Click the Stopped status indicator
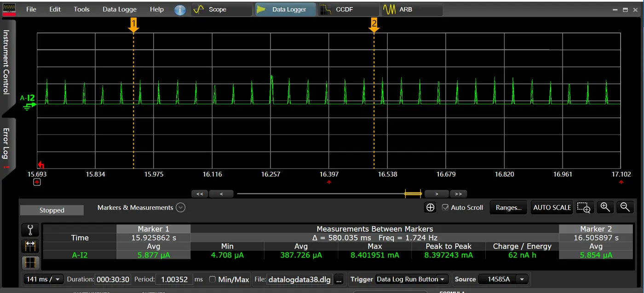 (52, 210)
